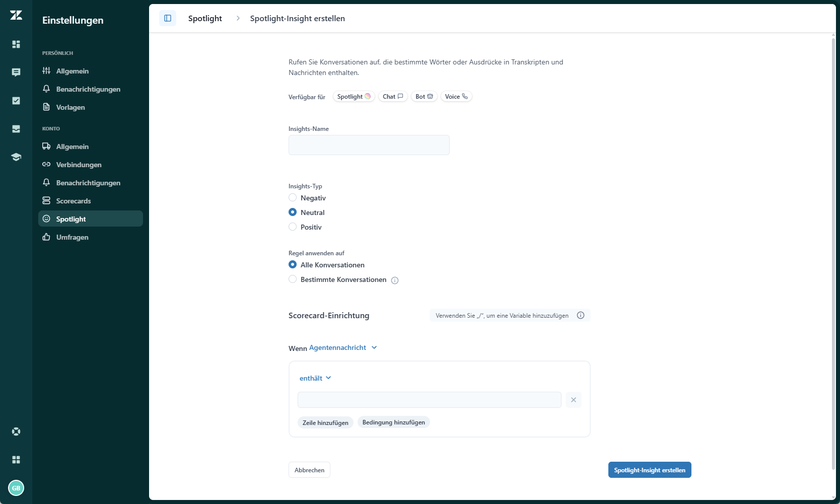This screenshot has height=504, width=840.
Task: Click the Chat availability tag
Action: click(393, 97)
